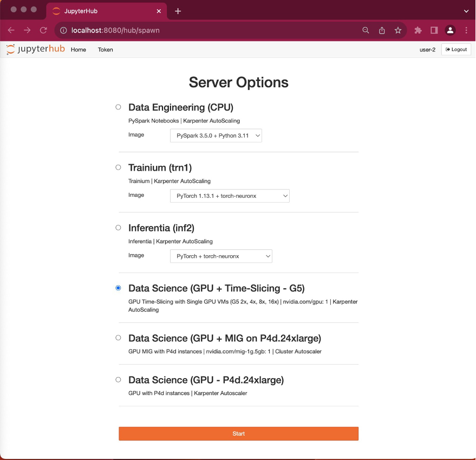Open the extensions puzzle icon
476x460 pixels.
click(418, 30)
